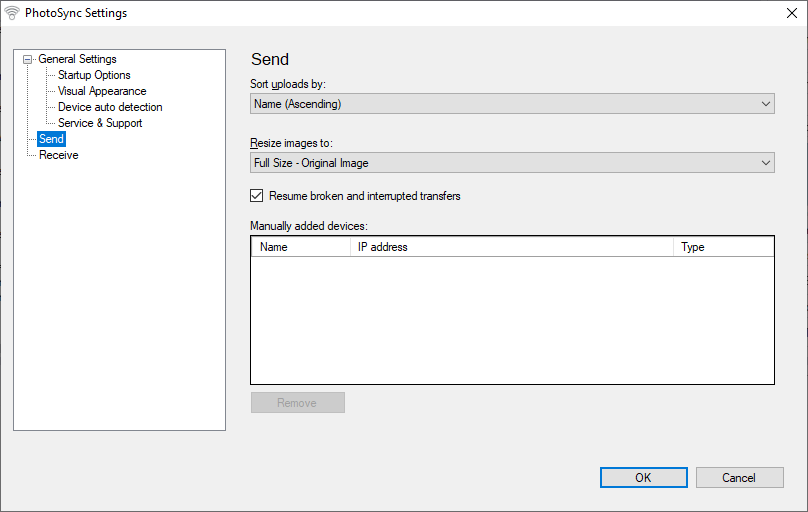Select the Send tree item
This screenshot has width=808, height=512.
pyautogui.click(x=52, y=139)
